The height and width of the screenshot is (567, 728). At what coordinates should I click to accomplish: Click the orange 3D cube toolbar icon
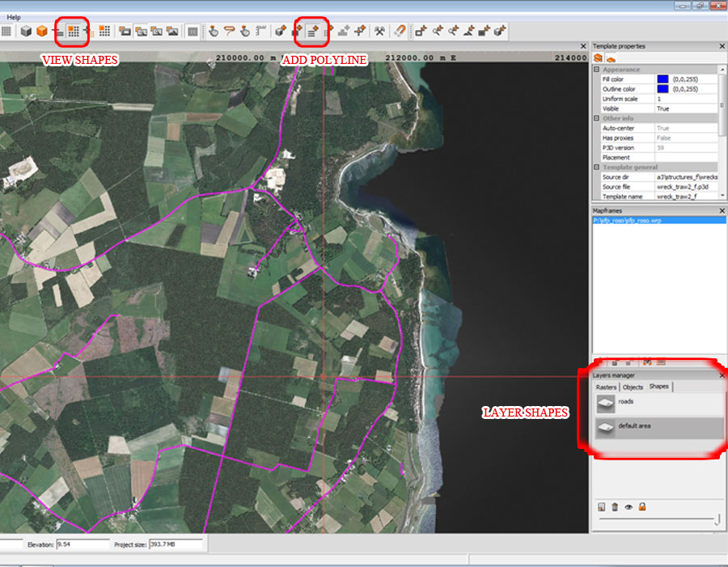click(x=41, y=32)
